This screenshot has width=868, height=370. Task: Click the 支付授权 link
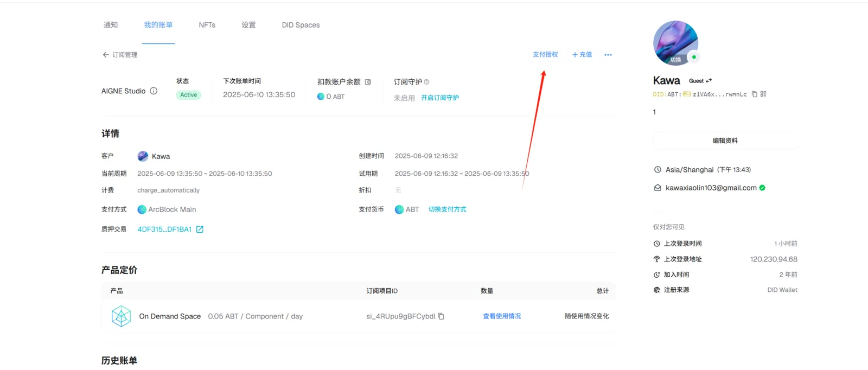coord(545,55)
